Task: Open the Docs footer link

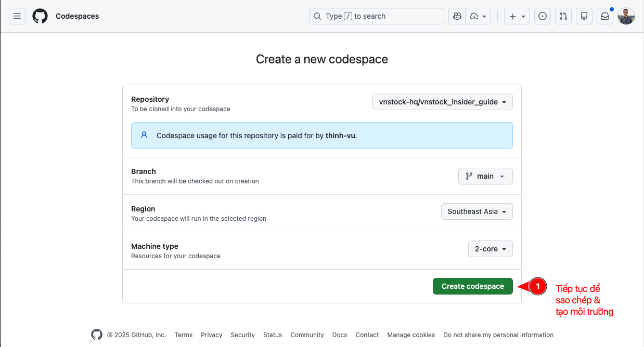Action: pyautogui.click(x=340, y=335)
